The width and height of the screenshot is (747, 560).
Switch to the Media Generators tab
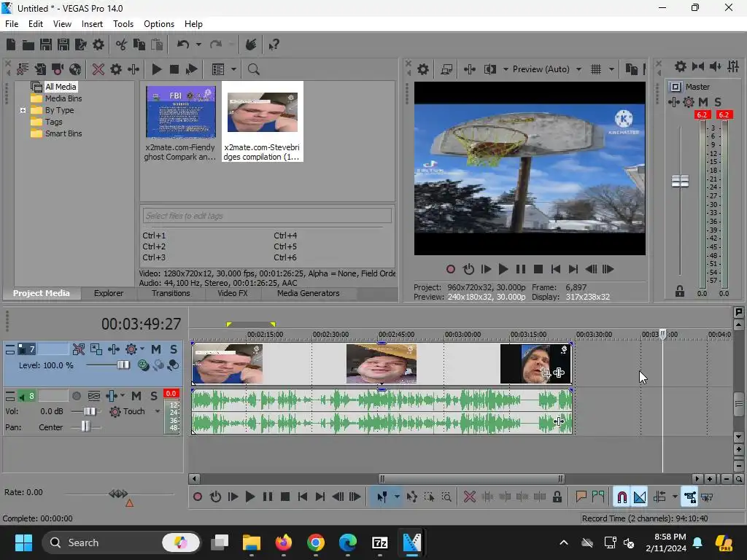[309, 293]
